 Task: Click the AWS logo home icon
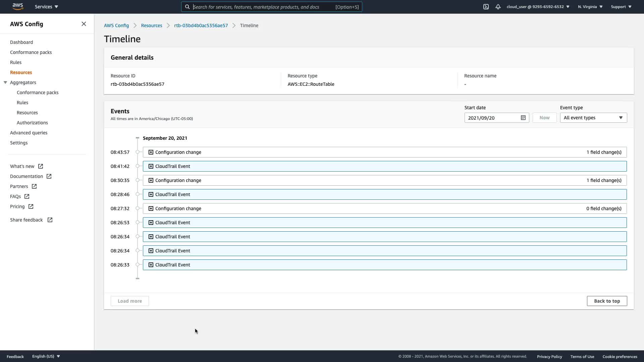18,7
